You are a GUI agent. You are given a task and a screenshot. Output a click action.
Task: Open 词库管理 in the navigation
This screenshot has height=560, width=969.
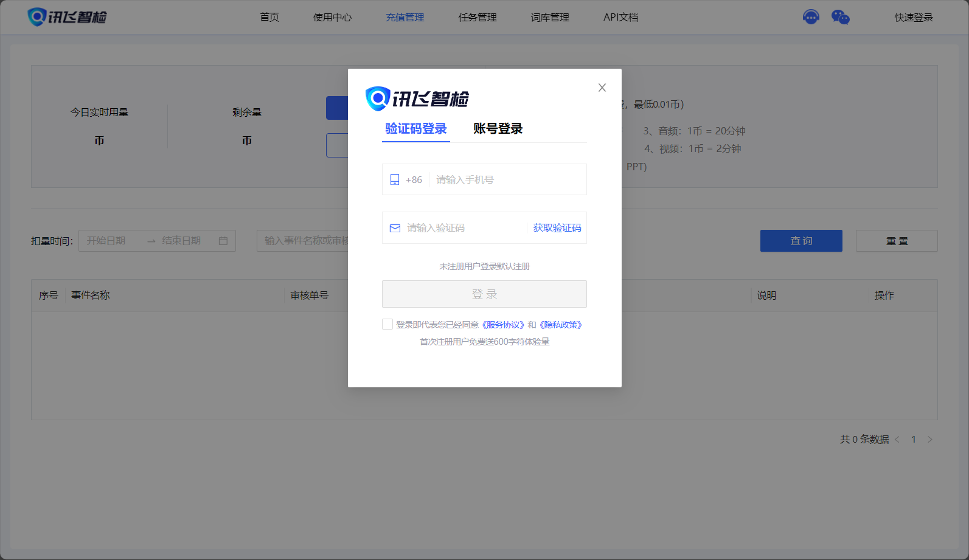[x=550, y=17]
